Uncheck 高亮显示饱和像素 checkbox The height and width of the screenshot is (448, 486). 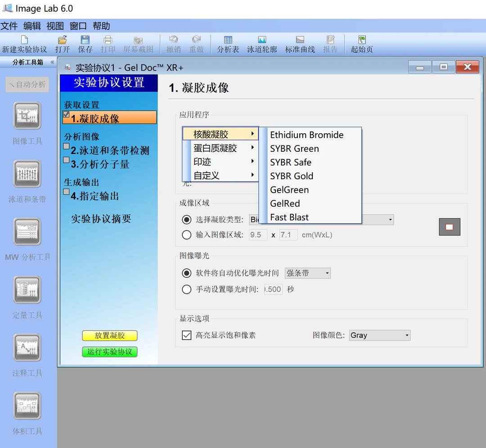[x=187, y=335]
